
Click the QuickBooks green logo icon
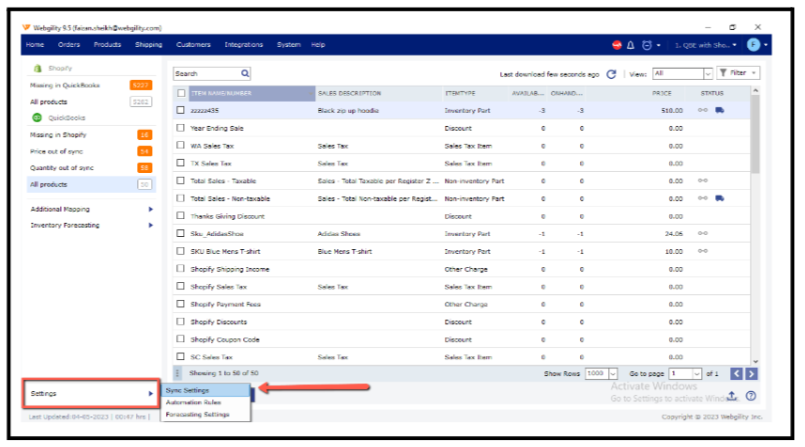point(37,118)
